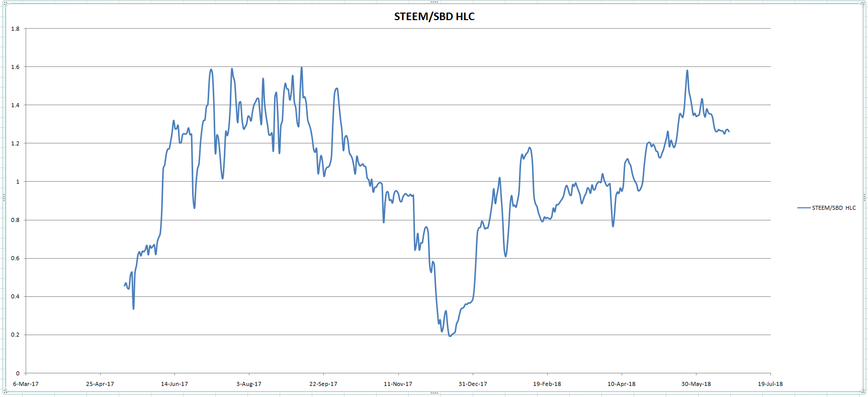The height and width of the screenshot is (397, 868).
Task: Click the top-center chart resize handle
Action: 434,2
